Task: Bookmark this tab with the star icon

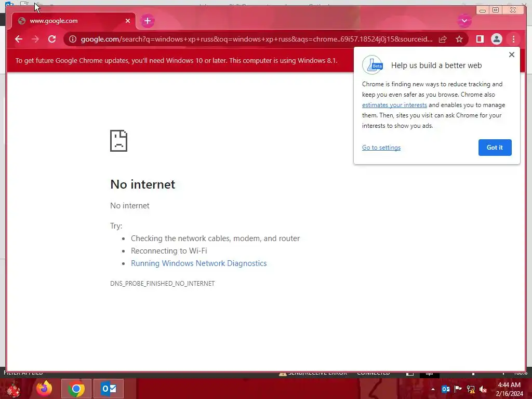Action: point(459,39)
